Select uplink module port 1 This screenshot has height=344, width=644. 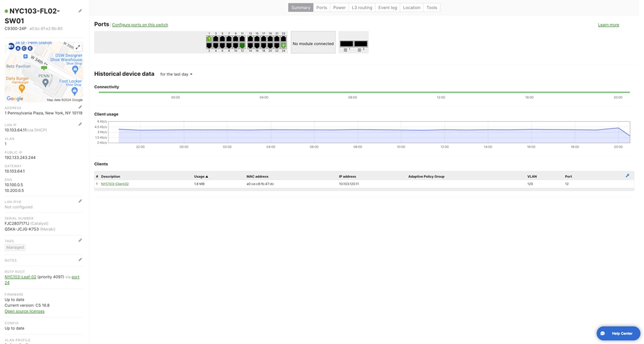347,44
